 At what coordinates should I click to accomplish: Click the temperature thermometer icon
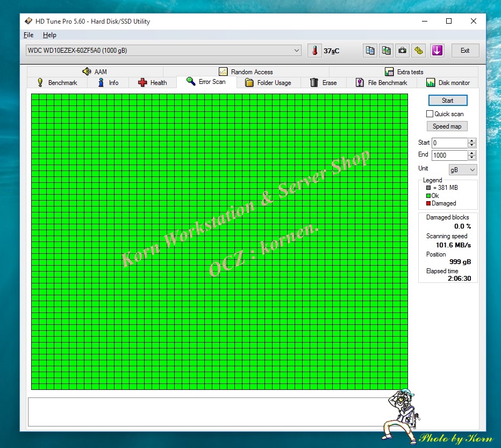[x=314, y=51]
